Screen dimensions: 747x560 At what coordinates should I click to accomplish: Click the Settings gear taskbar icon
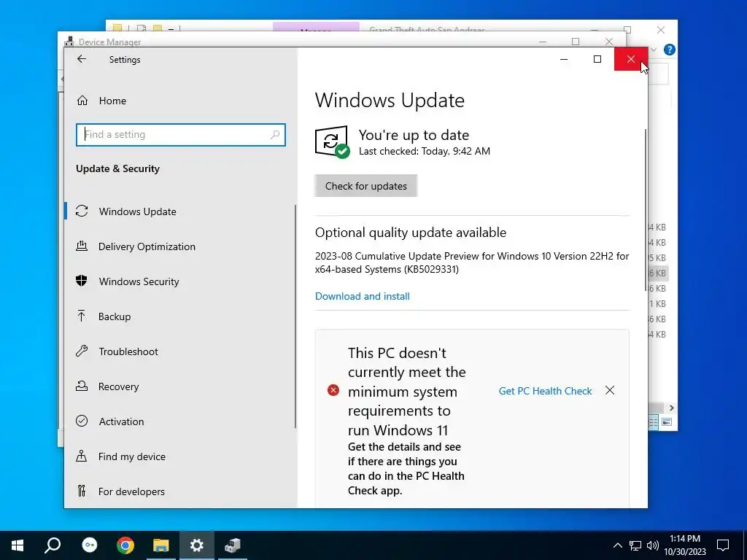coord(197,545)
